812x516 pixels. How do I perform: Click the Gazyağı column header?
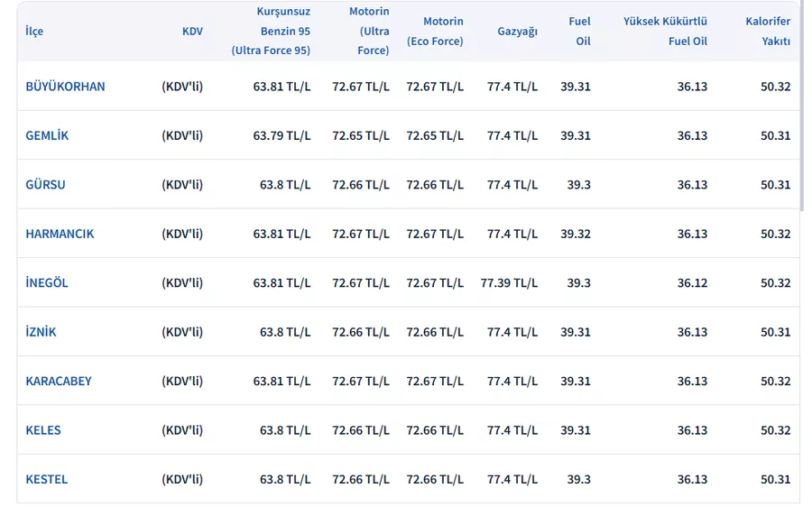[517, 31]
